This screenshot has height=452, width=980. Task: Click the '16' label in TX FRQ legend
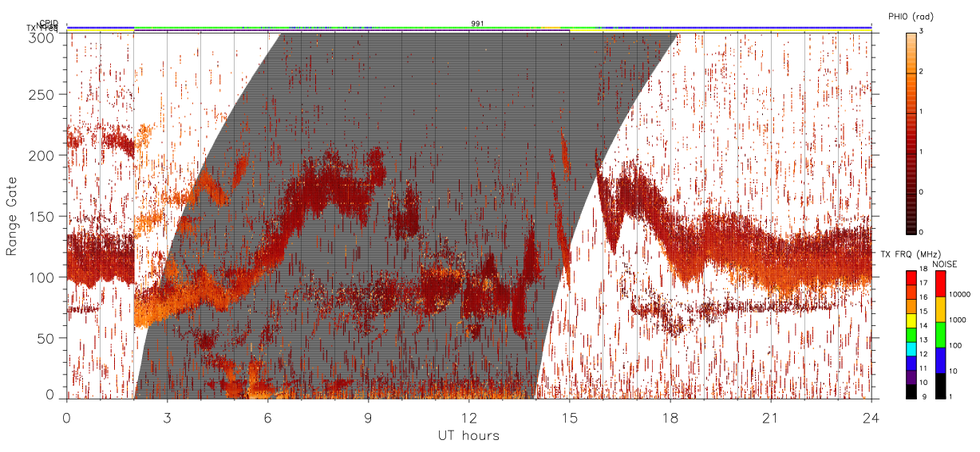(923, 297)
